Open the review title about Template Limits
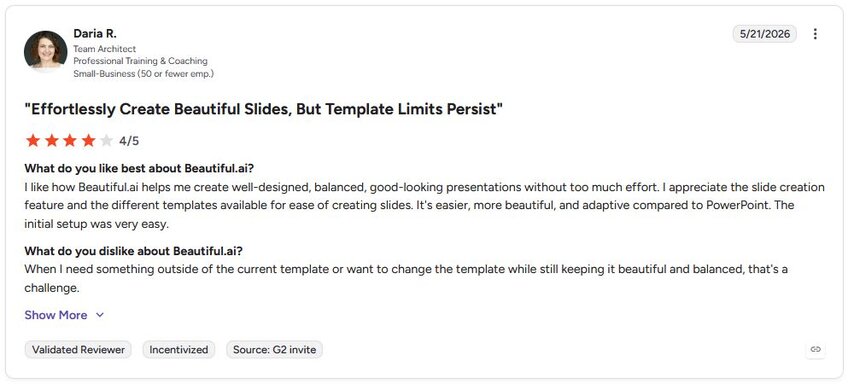Screen dimensions: 848x384 [264, 109]
